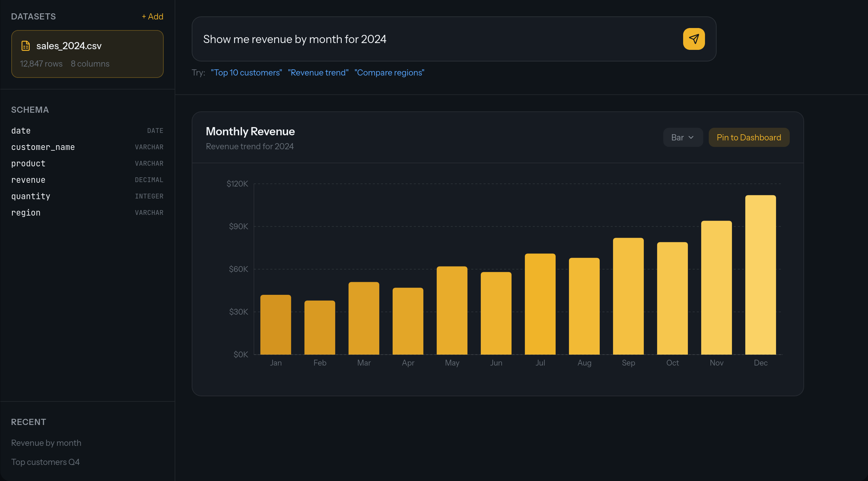Image resolution: width=868 pixels, height=481 pixels.
Task: Select the region schema field
Action: (x=26, y=213)
